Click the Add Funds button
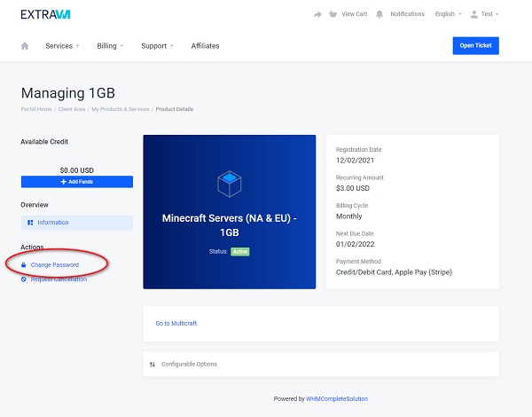Image resolution: width=532 pixels, height=417 pixels. click(77, 182)
